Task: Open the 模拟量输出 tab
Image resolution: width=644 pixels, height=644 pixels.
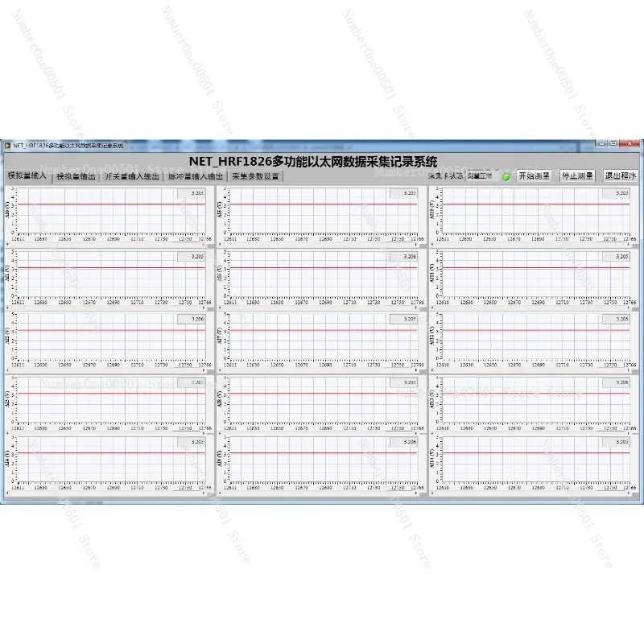Action: (76, 176)
